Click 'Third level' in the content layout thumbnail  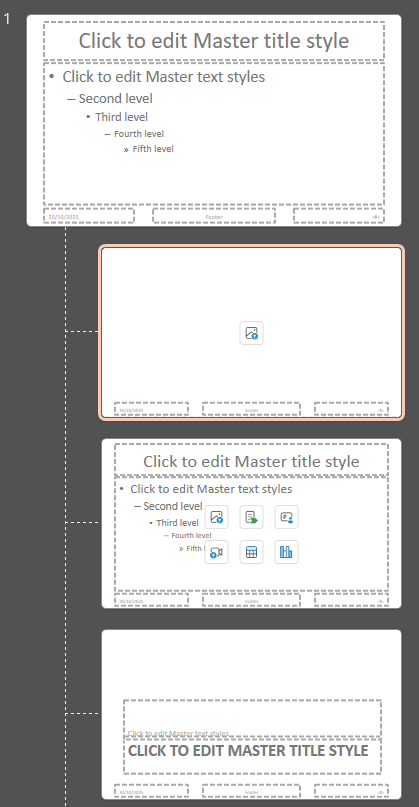click(177, 523)
